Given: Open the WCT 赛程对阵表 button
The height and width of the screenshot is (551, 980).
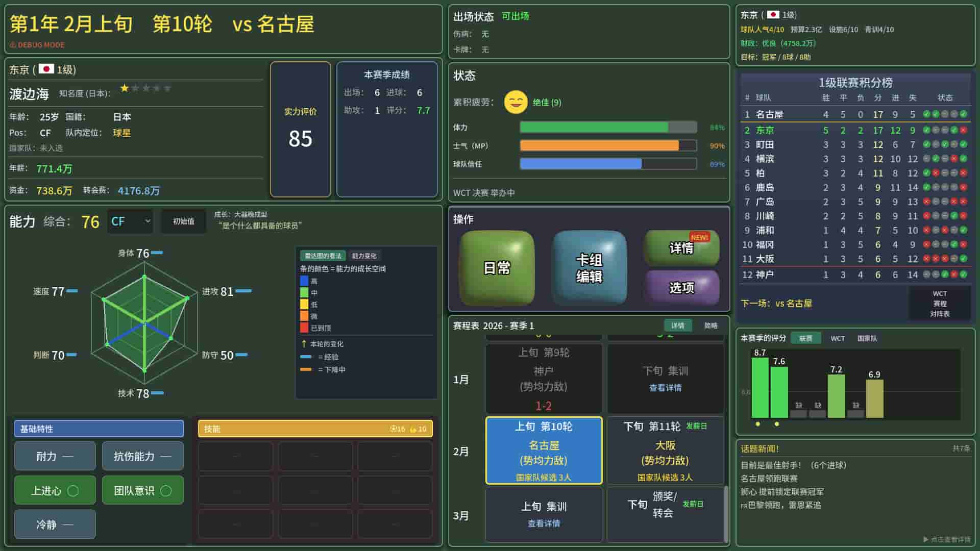Looking at the screenshot, I should (940, 304).
